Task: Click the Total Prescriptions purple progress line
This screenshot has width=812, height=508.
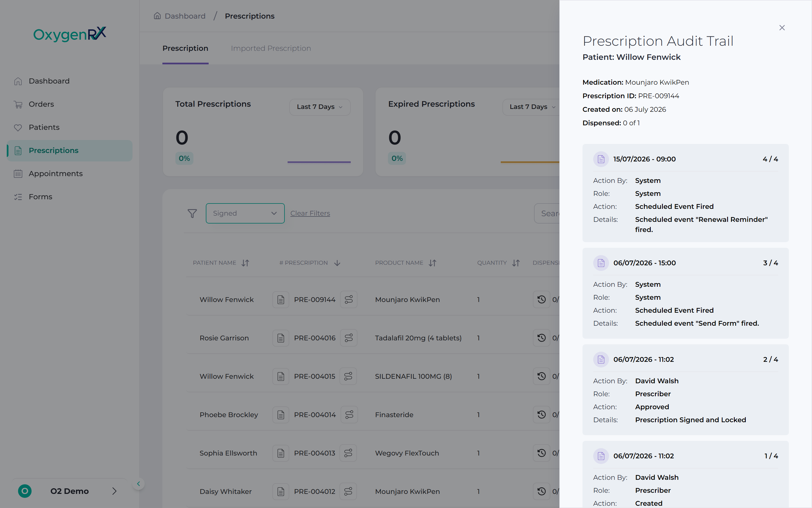Action: click(319, 162)
